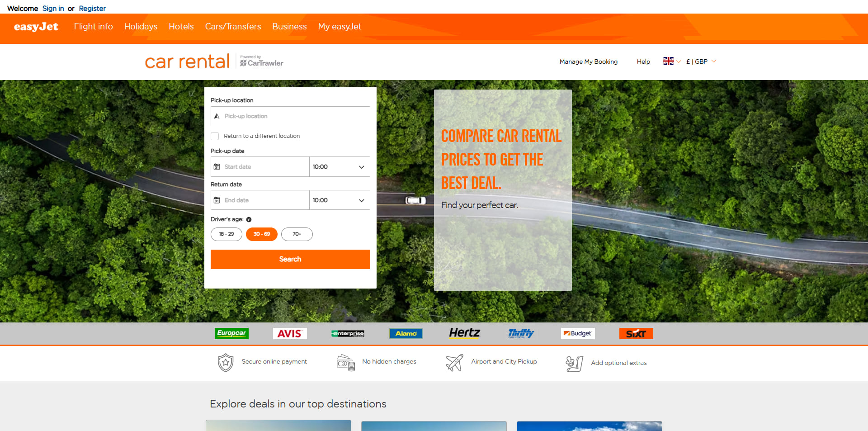Viewport: 868px width, 431px height.
Task: Open the pick-up time 10:00 dropdown
Action: 340,167
